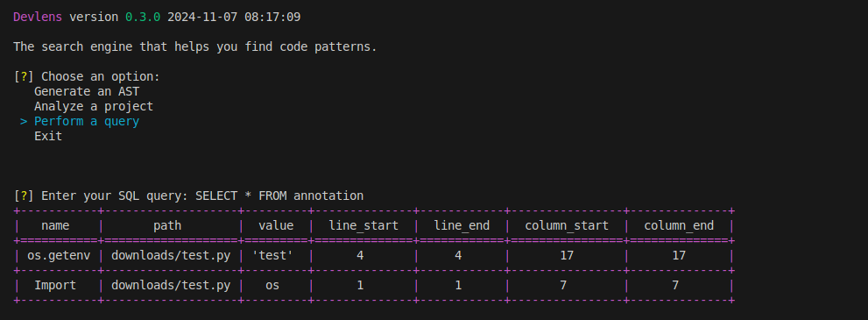The height and width of the screenshot is (320, 868).
Task: Click the value column header
Action: click(276, 226)
